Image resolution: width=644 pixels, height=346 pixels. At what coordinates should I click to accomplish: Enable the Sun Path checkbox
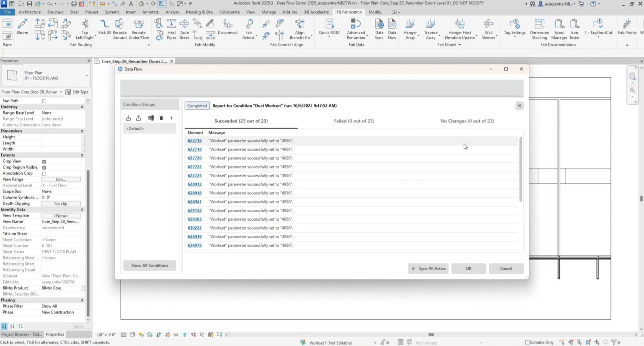[x=44, y=101]
